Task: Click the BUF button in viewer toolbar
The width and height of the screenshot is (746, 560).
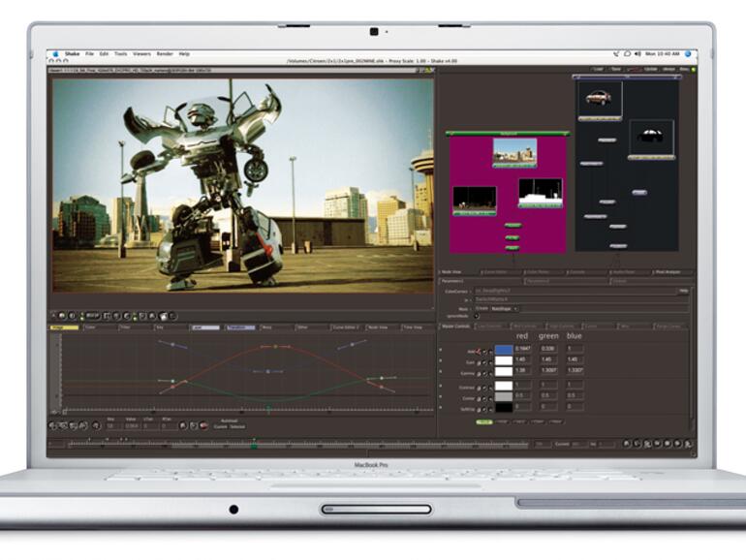Action: coord(92,316)
